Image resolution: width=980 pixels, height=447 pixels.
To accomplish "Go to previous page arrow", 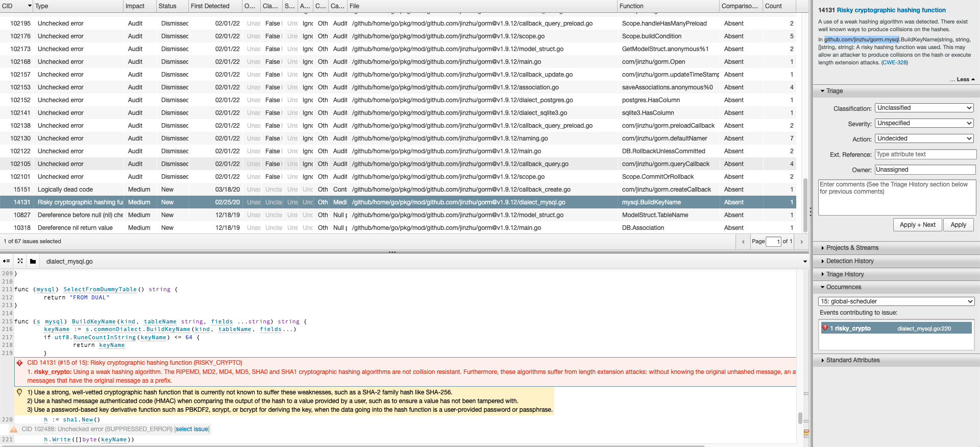I will [743, 242].
